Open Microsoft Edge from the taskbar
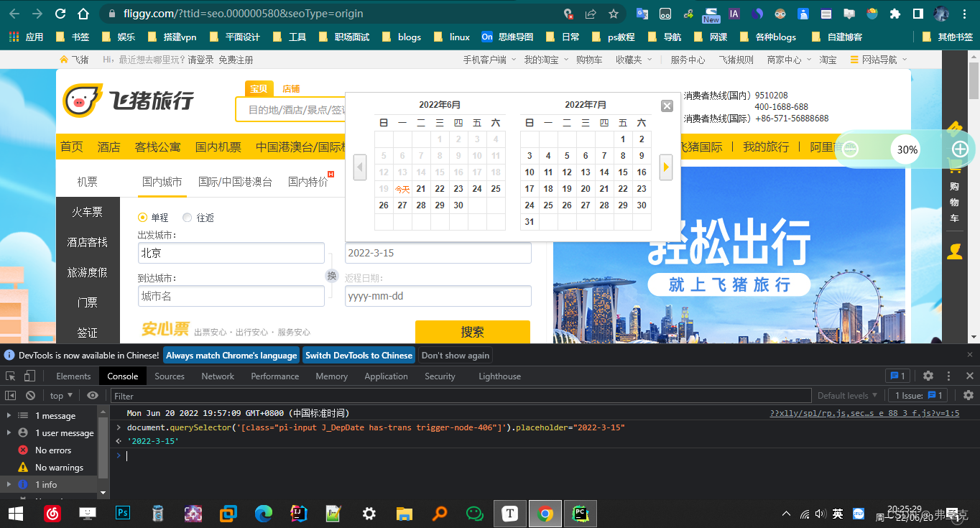The image size is (980, 528). (x=264, y=514)
